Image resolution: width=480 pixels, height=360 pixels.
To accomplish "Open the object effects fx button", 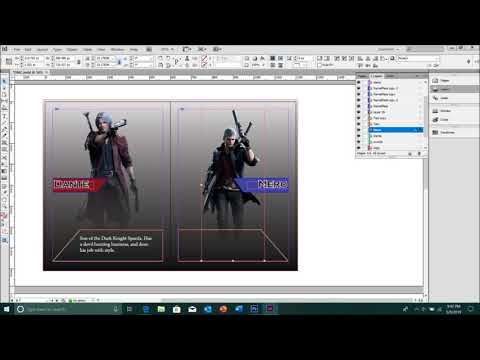I will (262, 58).
